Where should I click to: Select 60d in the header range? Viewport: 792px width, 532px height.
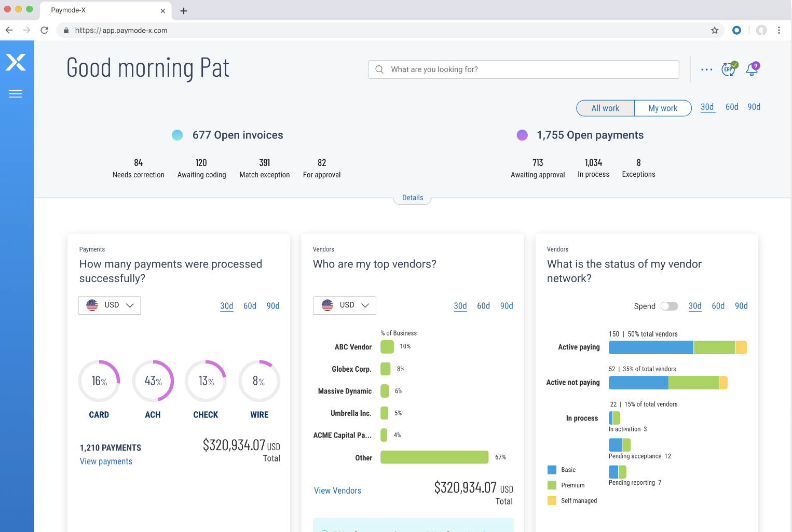point(732,107)
